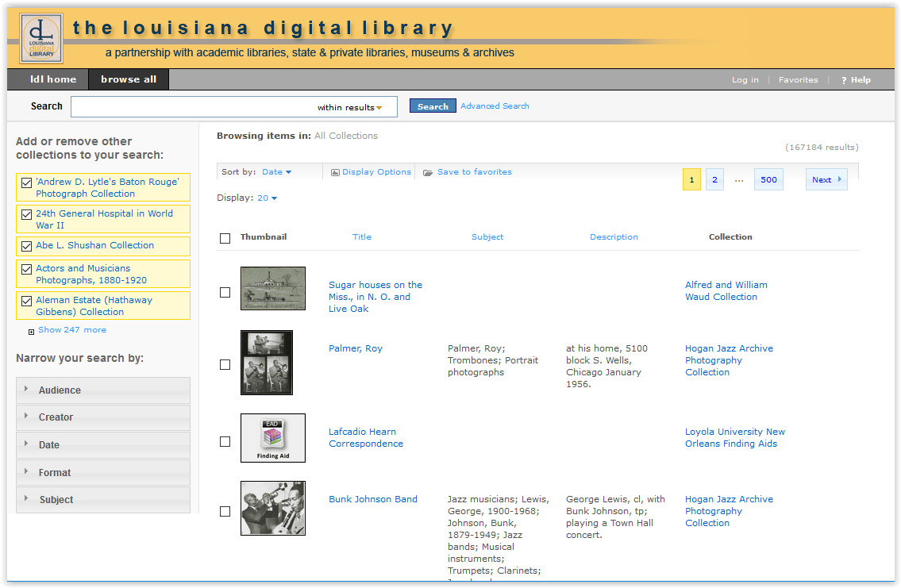Image resolution: width=901 pixels, height=588 pixels.
Task: Click the Save to favorites folder icon
Action: click(427, 171)
